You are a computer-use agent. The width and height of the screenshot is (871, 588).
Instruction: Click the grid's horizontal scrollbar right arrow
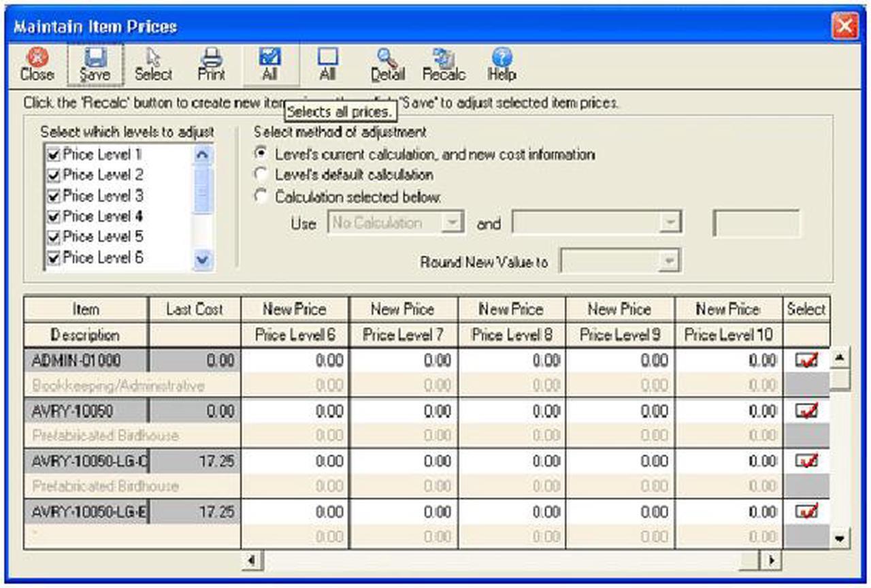click(770, 560)
